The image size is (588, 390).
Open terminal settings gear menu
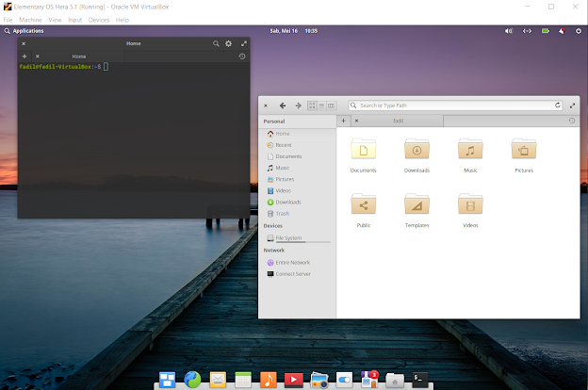coord(228,43)
